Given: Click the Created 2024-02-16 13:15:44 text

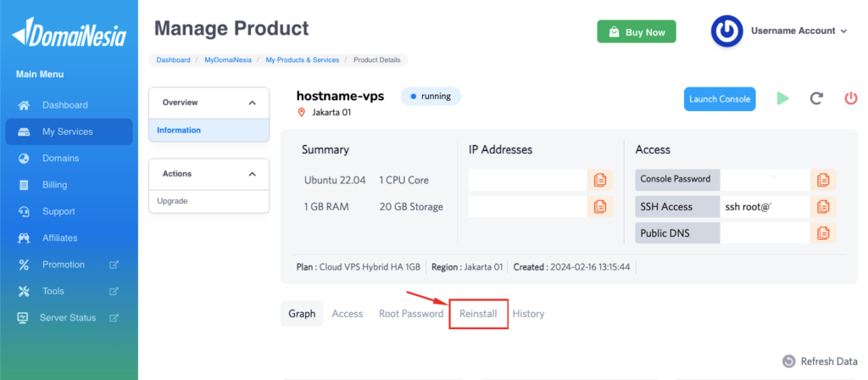Looking at the screenshot, I should click(x=570, y=267).
